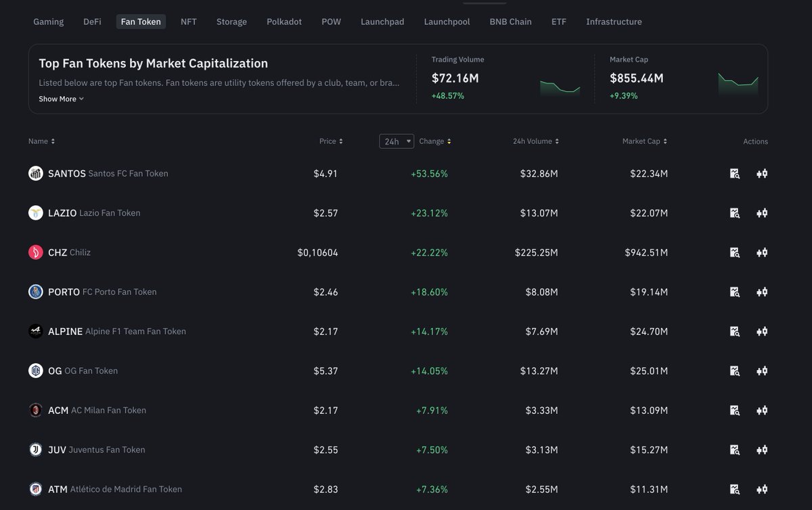Click total market cap $855.44M
Screen dimensions: 812x510
[636, 78]
